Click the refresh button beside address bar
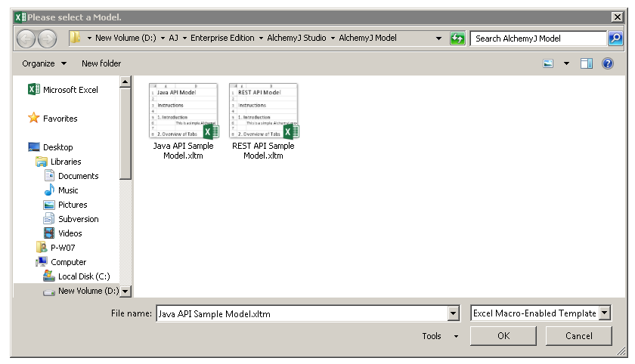Image resolution: width=635 pixels, height=364 pixels. point(457,39)
